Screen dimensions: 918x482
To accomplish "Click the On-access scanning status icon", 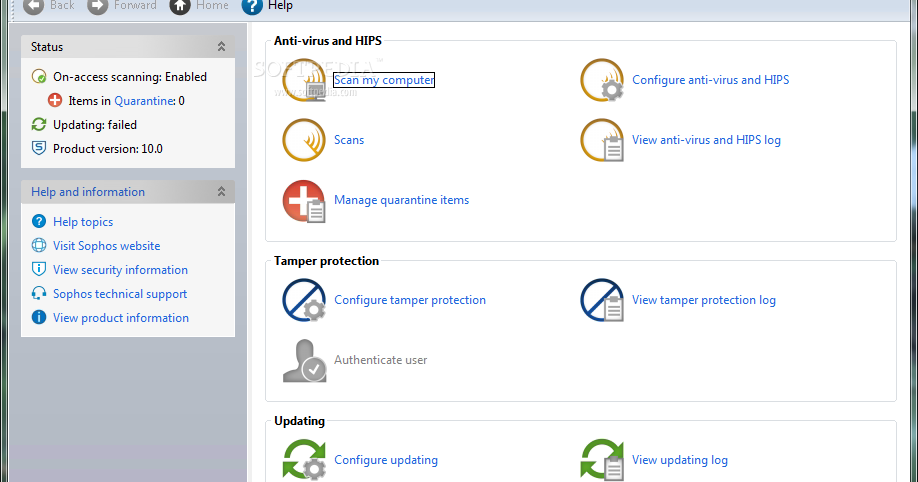I will tap(39, 77).
